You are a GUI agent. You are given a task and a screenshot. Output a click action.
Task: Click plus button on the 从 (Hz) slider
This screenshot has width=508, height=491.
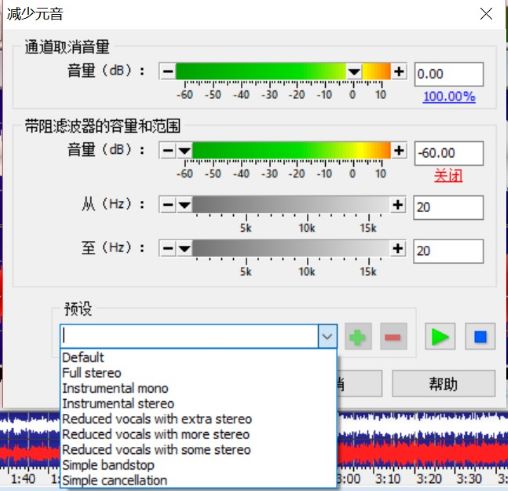(x=398, y=205)
